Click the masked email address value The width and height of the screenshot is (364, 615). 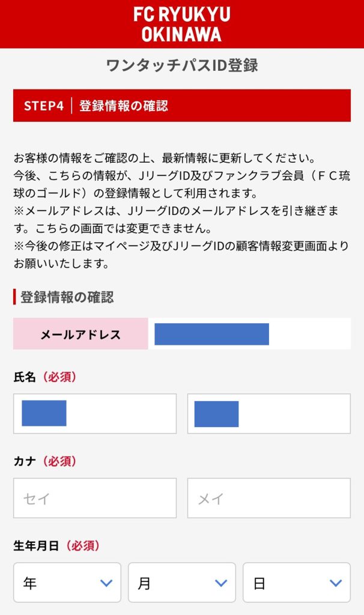211,334
